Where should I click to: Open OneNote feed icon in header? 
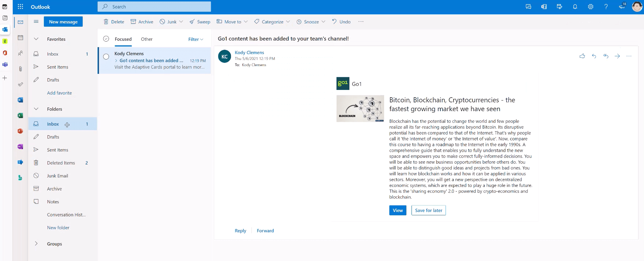pos(544,7)
